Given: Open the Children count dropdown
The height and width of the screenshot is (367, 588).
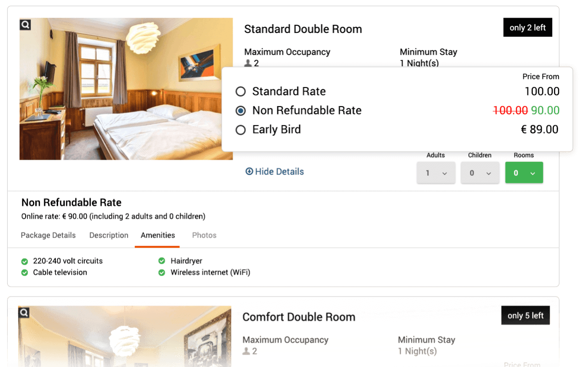Looking at the screenshot, I should pyautogui.click(x=480, y=173).
